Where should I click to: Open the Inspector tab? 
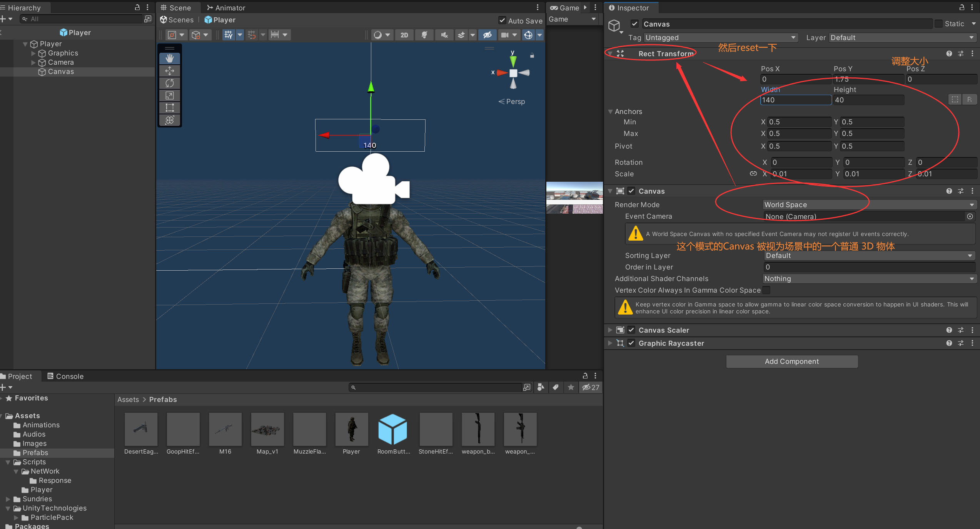click(x=629, y=8)
